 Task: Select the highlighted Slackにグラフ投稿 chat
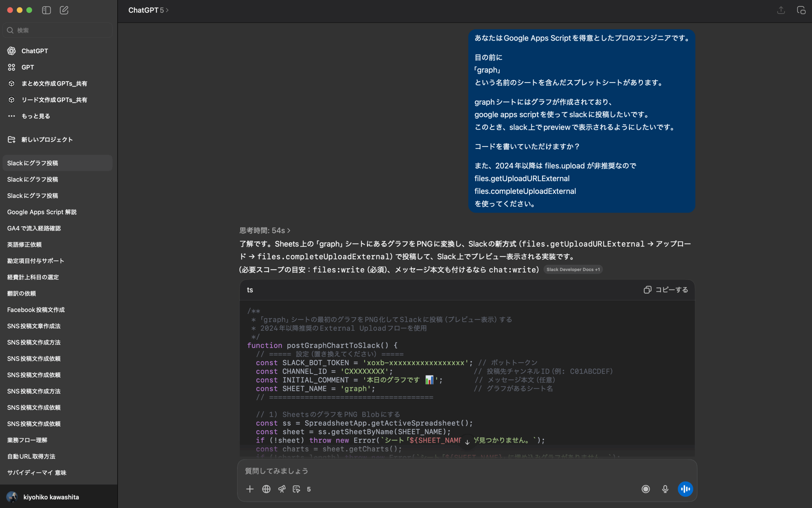(x=57, y=163)
